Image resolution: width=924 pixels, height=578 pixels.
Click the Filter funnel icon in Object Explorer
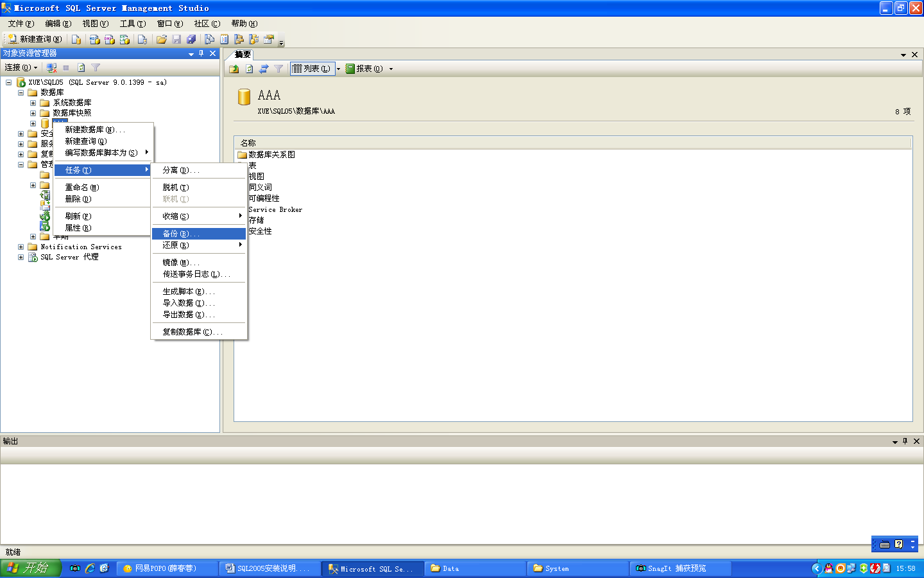(x=96, y=67)
